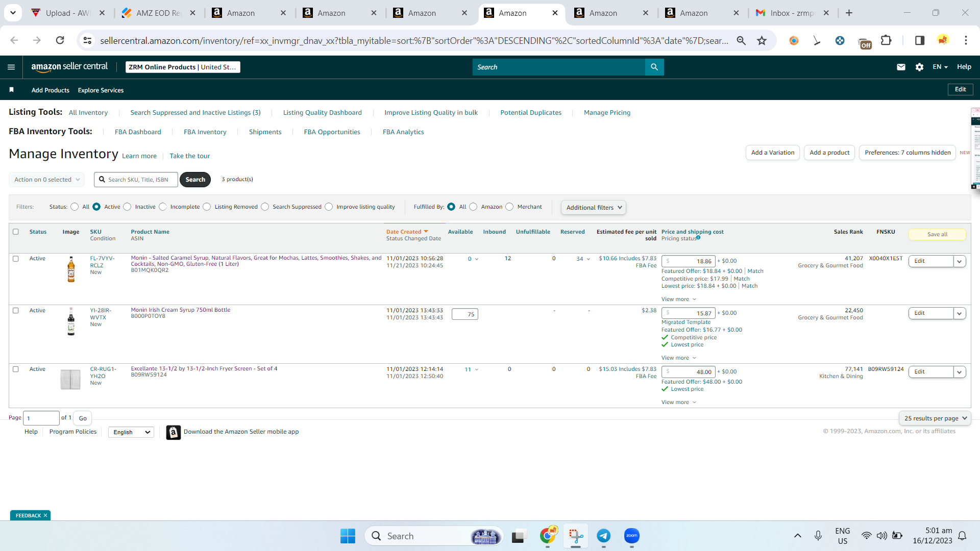The image size is (980, 551).
Task: Click the Excellante Fryer Screen product thumbnail
Action: pos(70,379)
